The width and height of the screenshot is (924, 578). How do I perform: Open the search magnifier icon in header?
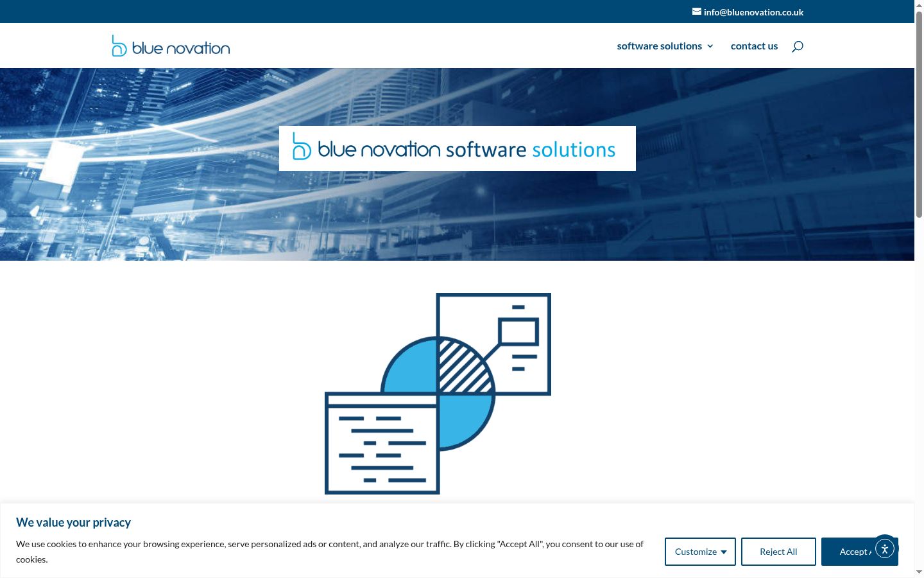[x=798, y=46]
